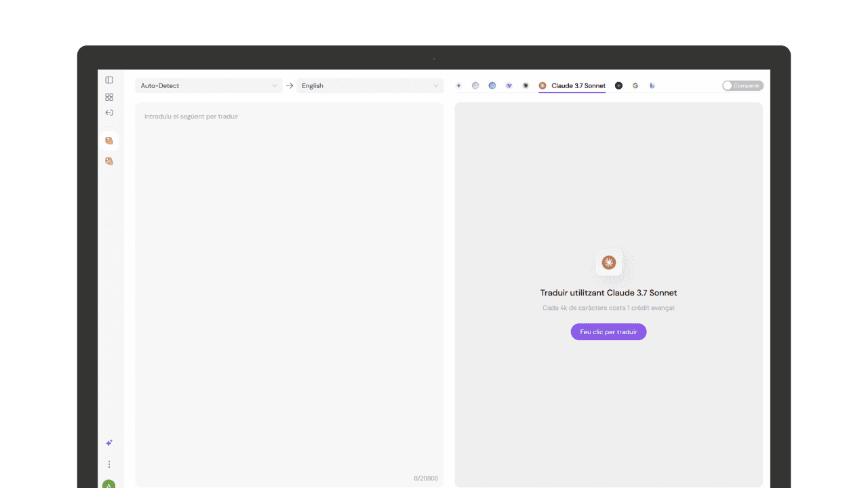Image resolution: width=868 pixels, height=488 pixels.
Task: Click the black starburst model tab icon
Action: pos(526,86)
